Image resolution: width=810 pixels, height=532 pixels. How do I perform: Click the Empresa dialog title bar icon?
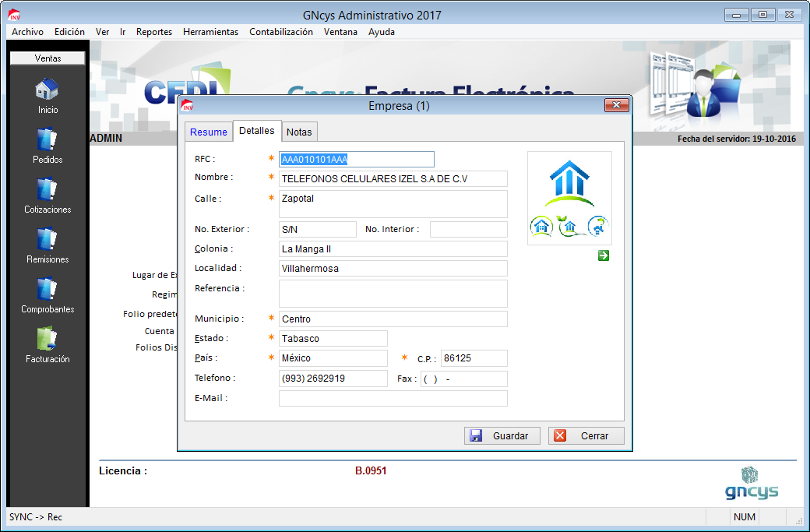[187, 105]
